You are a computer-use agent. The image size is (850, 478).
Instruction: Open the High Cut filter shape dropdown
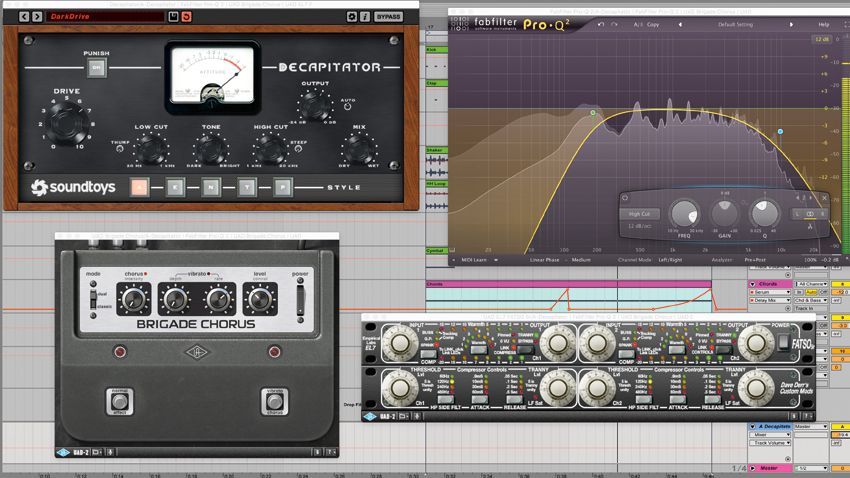(640, 214)
